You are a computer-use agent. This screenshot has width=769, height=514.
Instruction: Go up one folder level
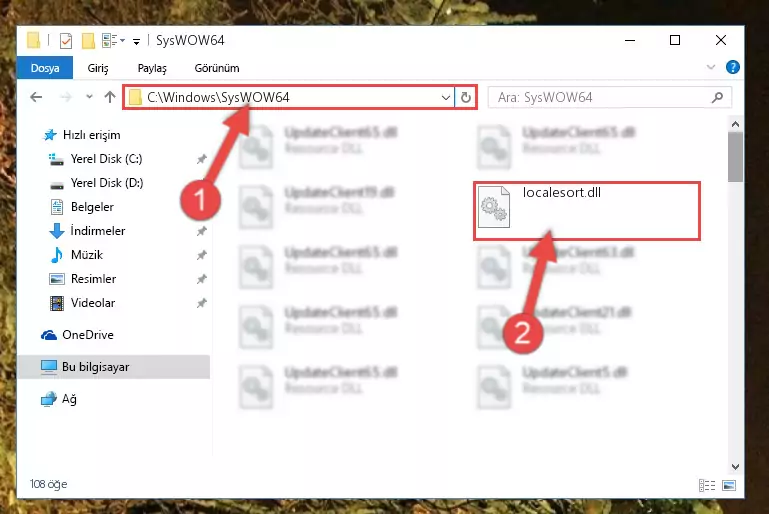[110, 97]
